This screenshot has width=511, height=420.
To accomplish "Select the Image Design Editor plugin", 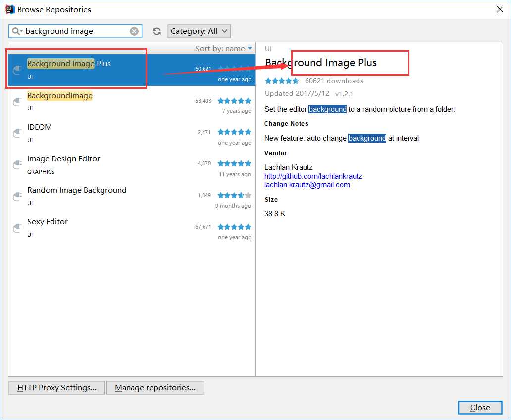I will tap(132, 164).
